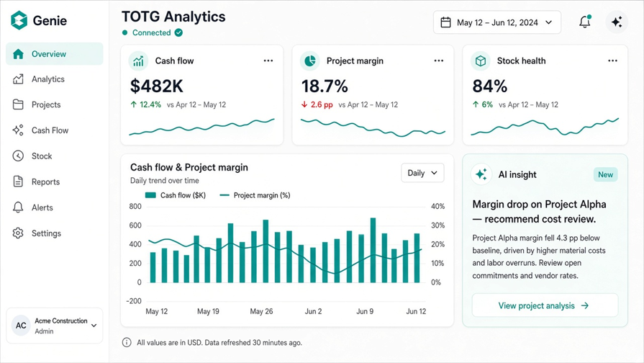Click the calendar icon in date picker
Viewport: 644px width, 363px height.
click(445, 22)
